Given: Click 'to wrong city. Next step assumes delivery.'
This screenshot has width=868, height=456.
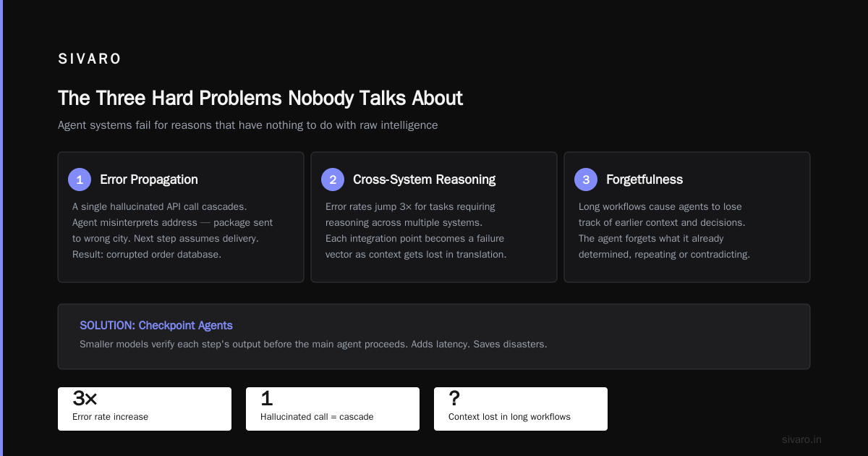Looking at the screenshot, I should pos(165,238).
